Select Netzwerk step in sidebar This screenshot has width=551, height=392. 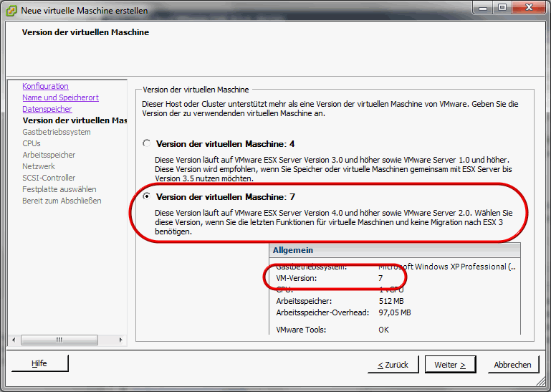click(x=38, y=166)
